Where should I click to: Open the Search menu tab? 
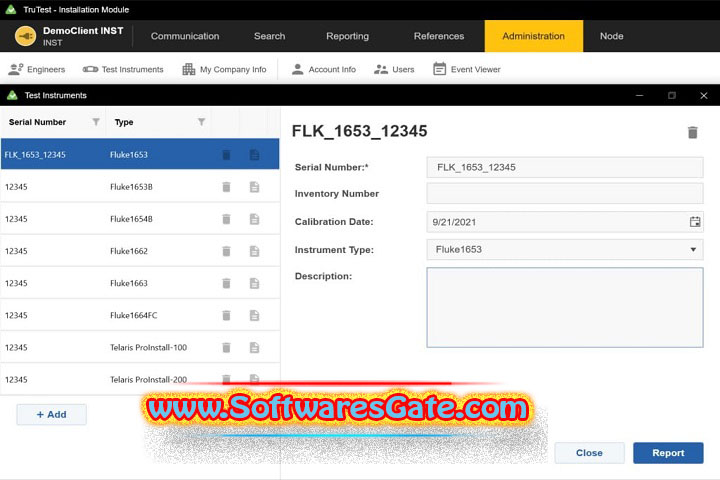(270, 36)
